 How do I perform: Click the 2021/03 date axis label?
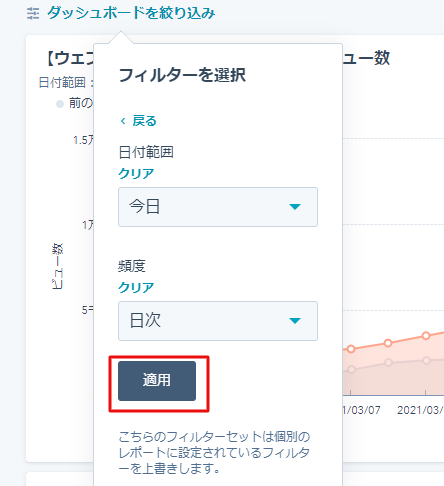pyautogui.click(x=420, y=410)
